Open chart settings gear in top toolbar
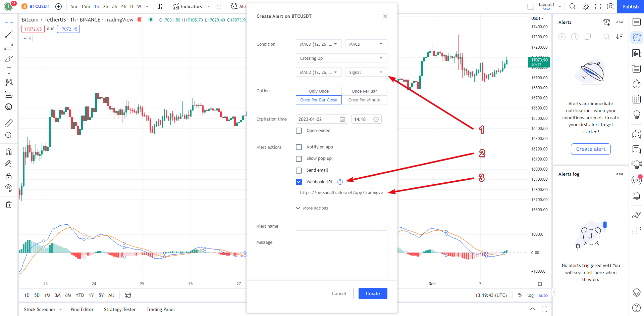Screen dimensions: 644x316 [585, 6]
